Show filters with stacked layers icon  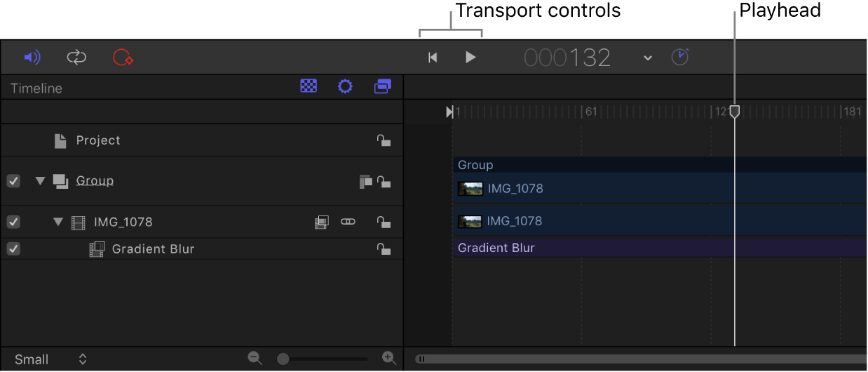click(x=382, y=86)
